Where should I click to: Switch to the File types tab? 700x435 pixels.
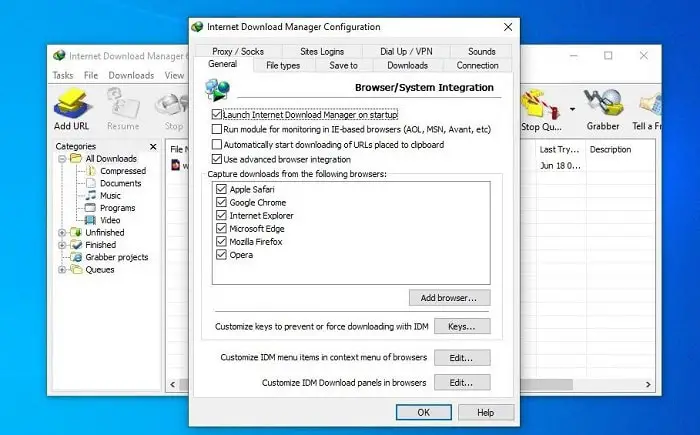[283, 65]
